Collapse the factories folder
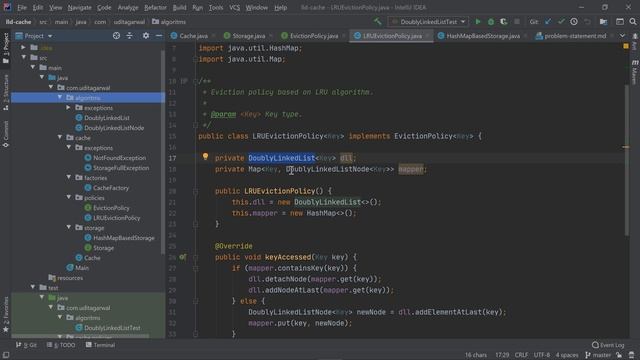640x360 pixels. [x=69, y=178]
